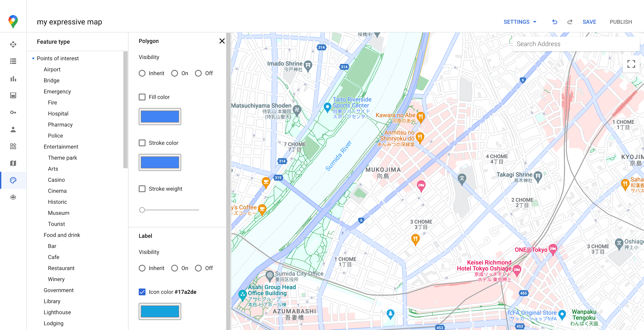This screenshot has height=330, width=644.
Task: Redo the style change
Action: click(570, 22)
